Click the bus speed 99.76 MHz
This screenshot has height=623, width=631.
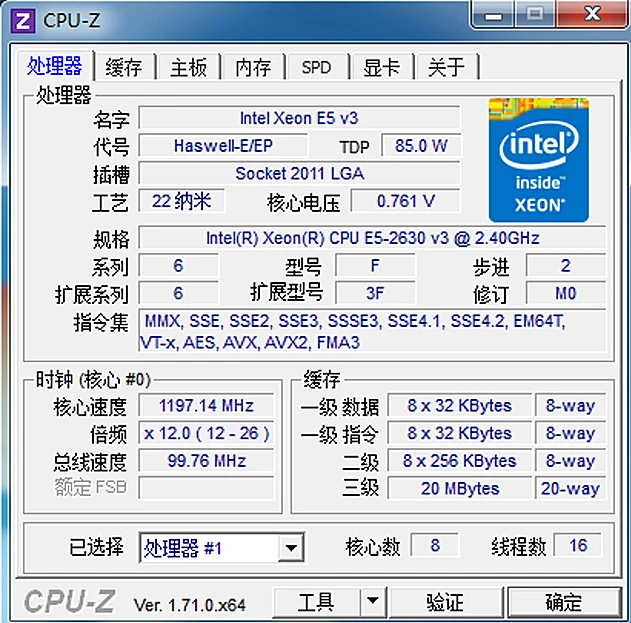tap(206, 461)
